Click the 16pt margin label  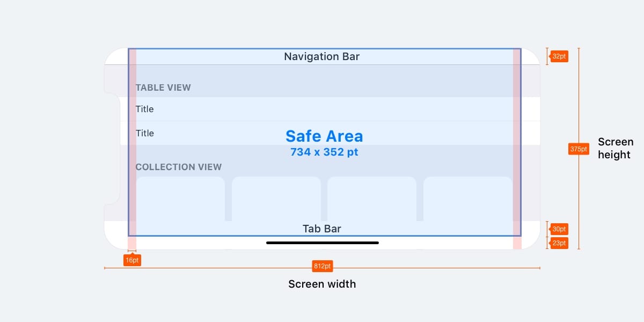point(132,260)
